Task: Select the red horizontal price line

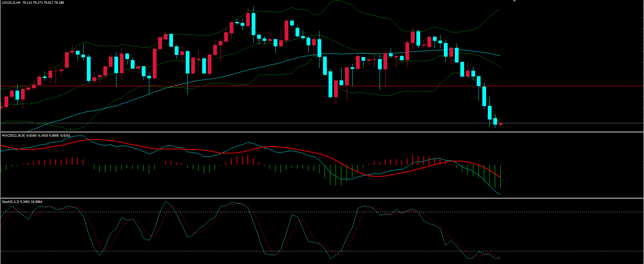Action: tap(566, 86)
